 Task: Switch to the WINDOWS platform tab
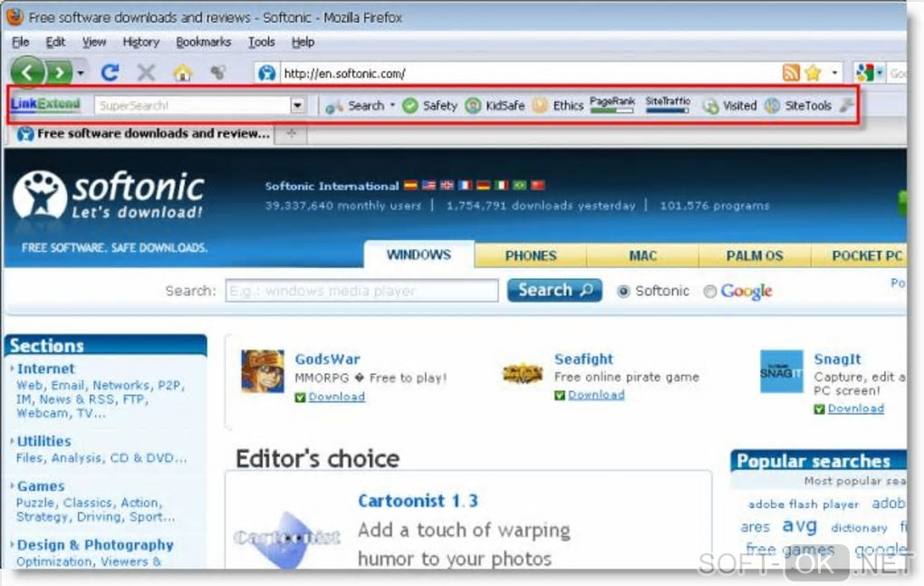[419, 255]
